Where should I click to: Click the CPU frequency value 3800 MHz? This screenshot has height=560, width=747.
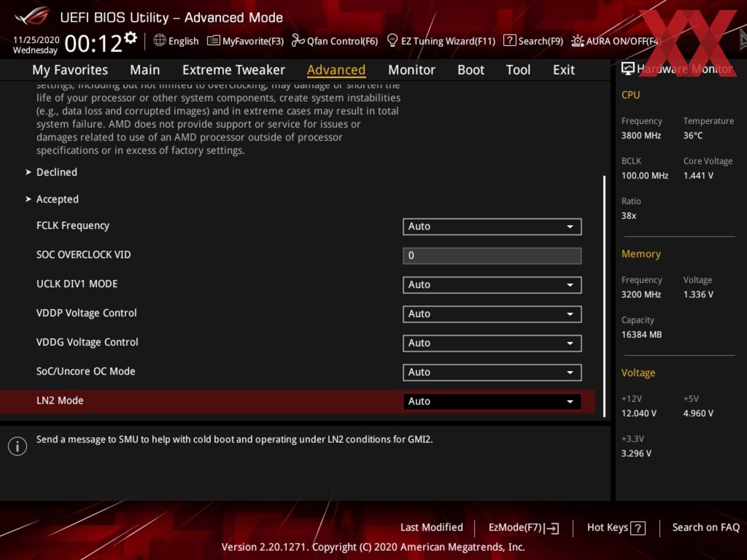641,135
